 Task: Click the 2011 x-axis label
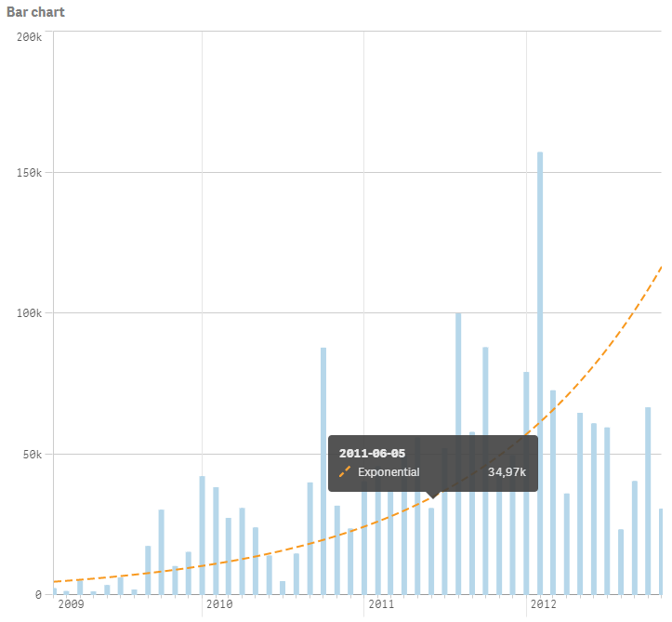click(381, 604)
